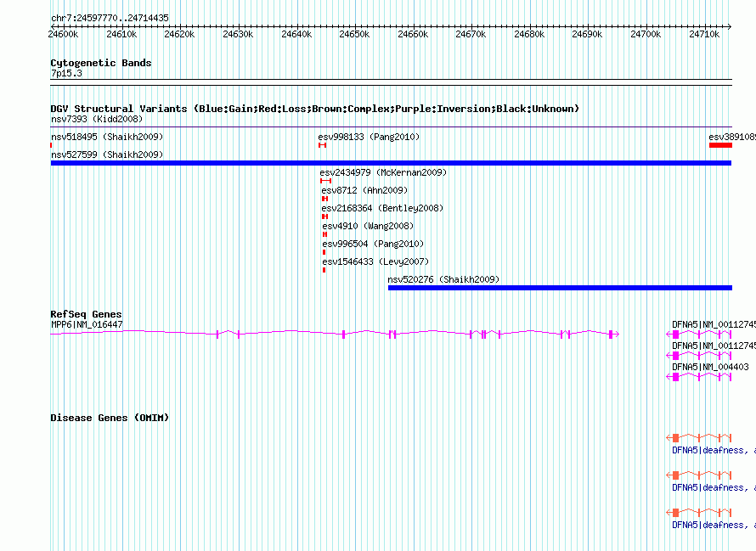Click the MPP6|NM_016447 gene label
This screenshot has height=551, width=756.
tap(87, 325)
